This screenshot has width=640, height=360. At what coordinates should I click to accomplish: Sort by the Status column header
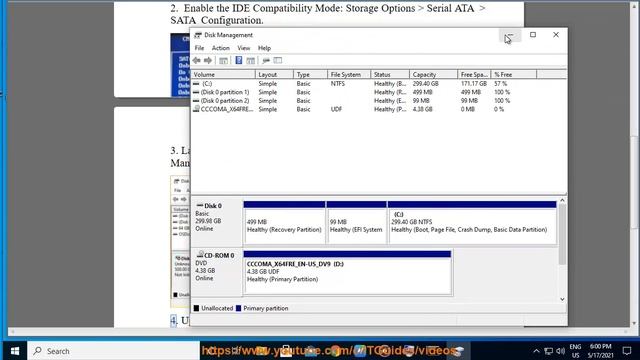point(390,75)
